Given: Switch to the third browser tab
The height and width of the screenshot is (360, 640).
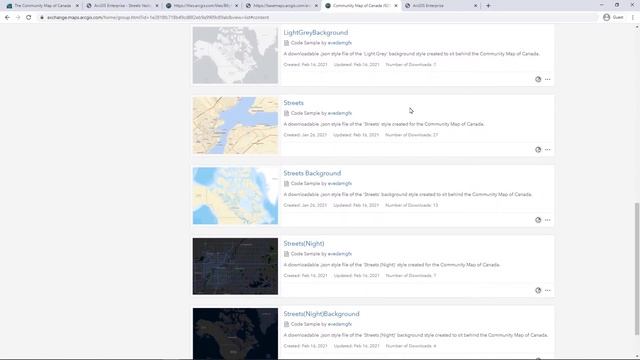Looking at the screenshot, I should tap(202, 6).
